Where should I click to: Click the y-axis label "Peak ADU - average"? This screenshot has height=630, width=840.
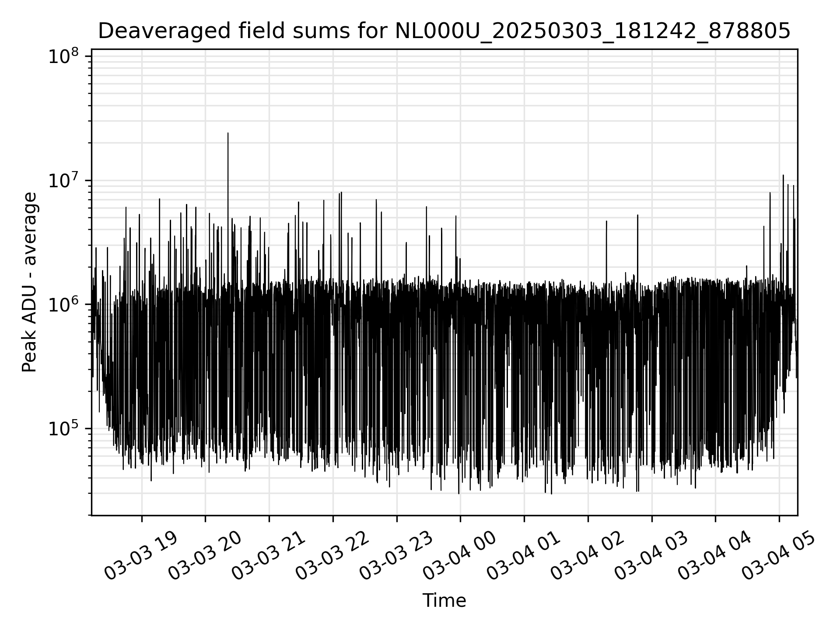pos(29,283)
